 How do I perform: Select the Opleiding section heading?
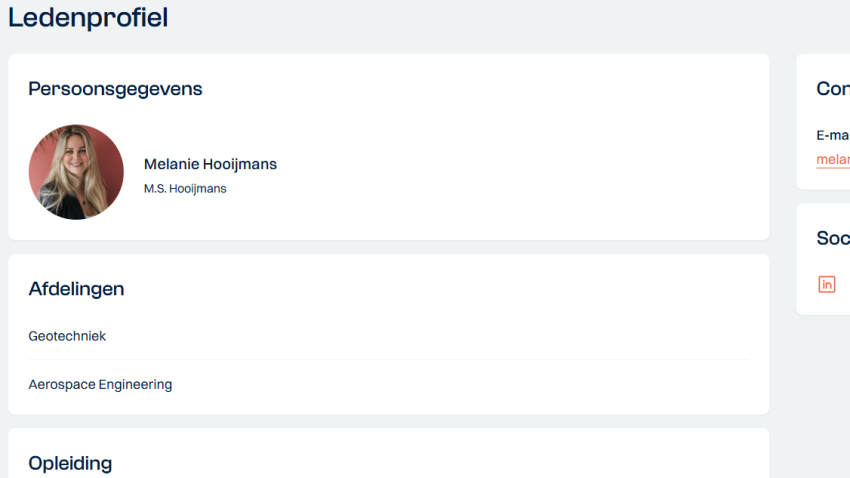pos(70,463)
